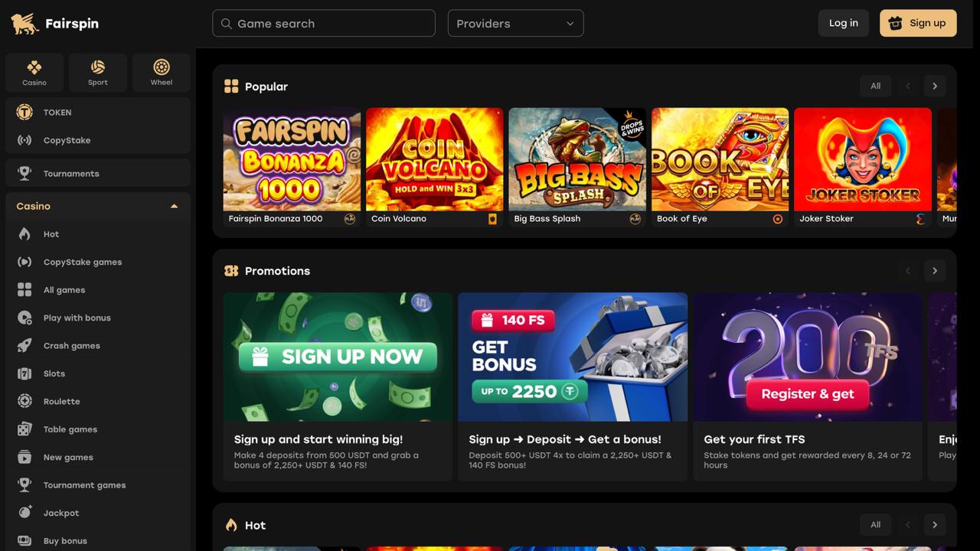
Task: Click provider icon beside Joker Stoker
Action: 920,219
